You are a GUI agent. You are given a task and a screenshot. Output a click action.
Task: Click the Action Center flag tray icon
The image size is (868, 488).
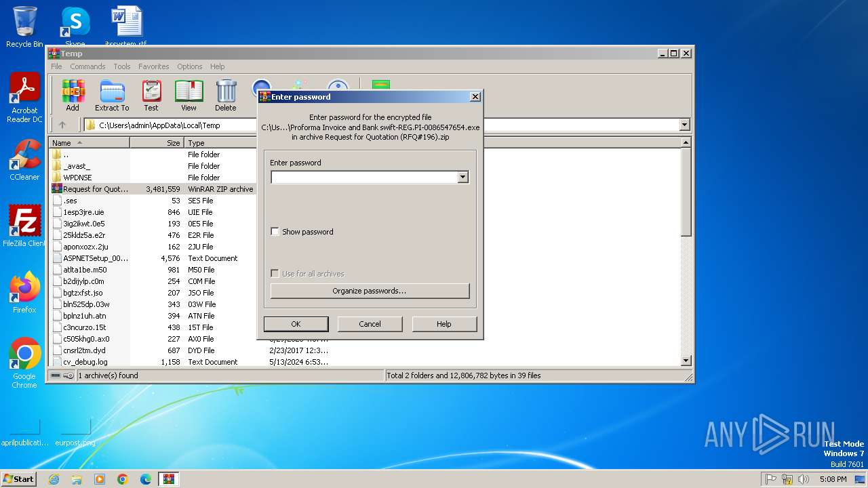pyautogui.click(x=771, y=479)
